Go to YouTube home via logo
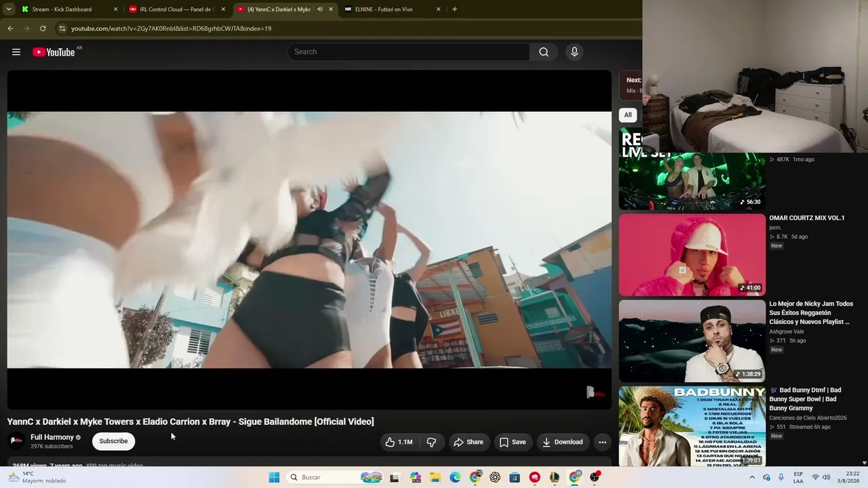Screen dimensions: 868x488 pos(54,52)
